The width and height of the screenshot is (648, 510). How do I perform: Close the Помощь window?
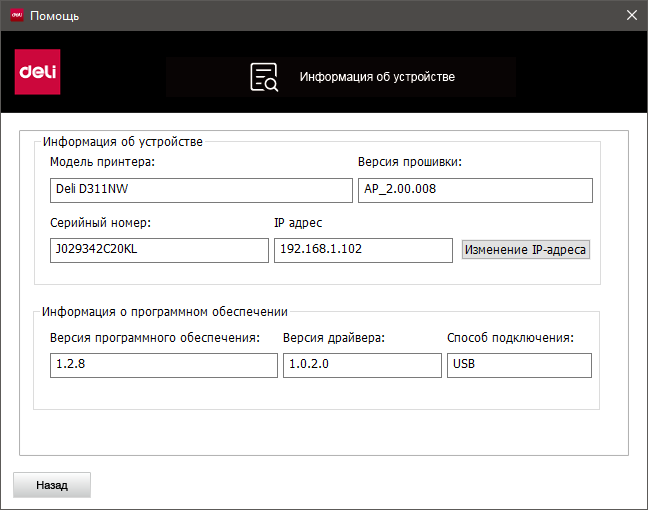point(631,15)
